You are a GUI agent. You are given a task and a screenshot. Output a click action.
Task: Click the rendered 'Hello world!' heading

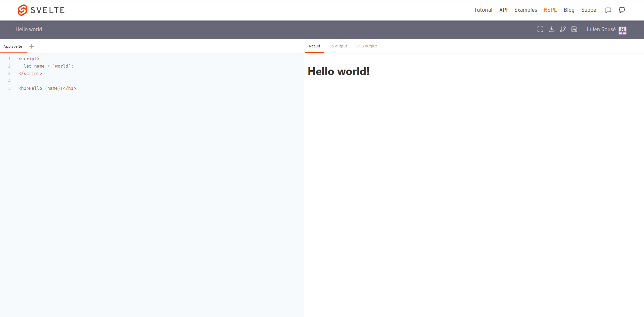(338, 71)
